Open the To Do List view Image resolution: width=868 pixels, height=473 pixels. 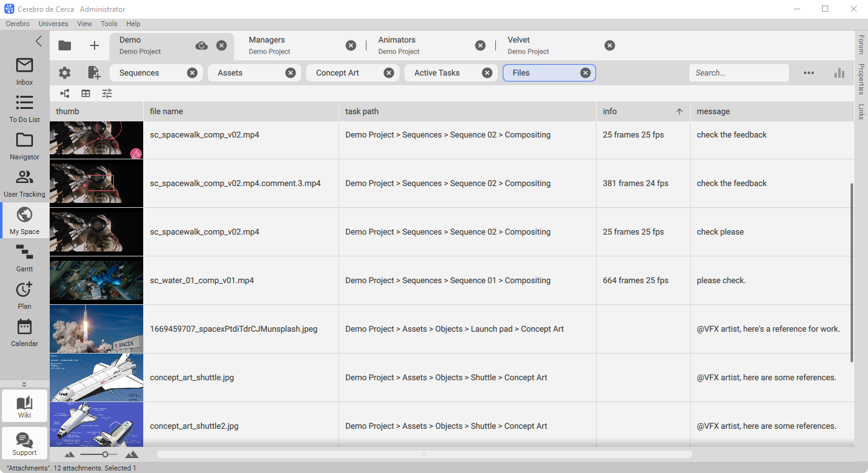tap(24, 108)
